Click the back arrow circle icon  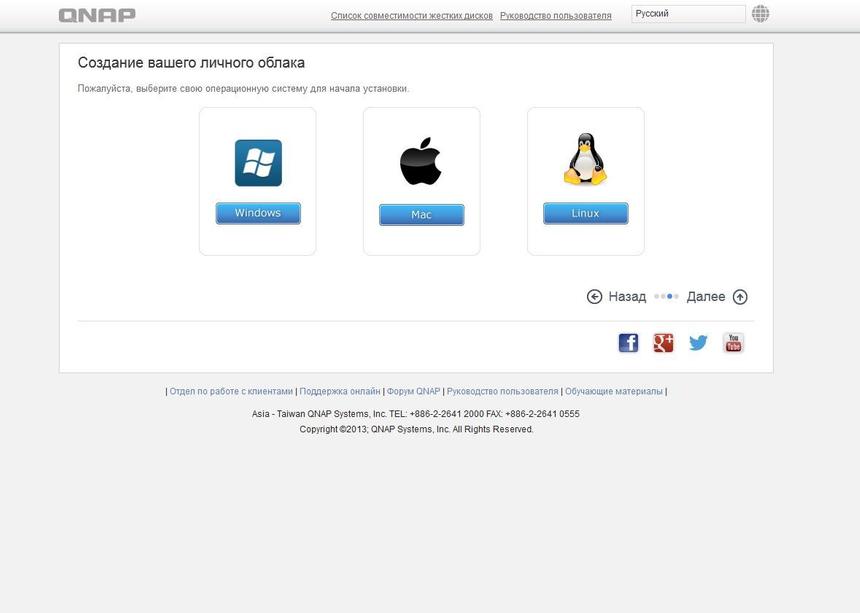pos(595,297)
